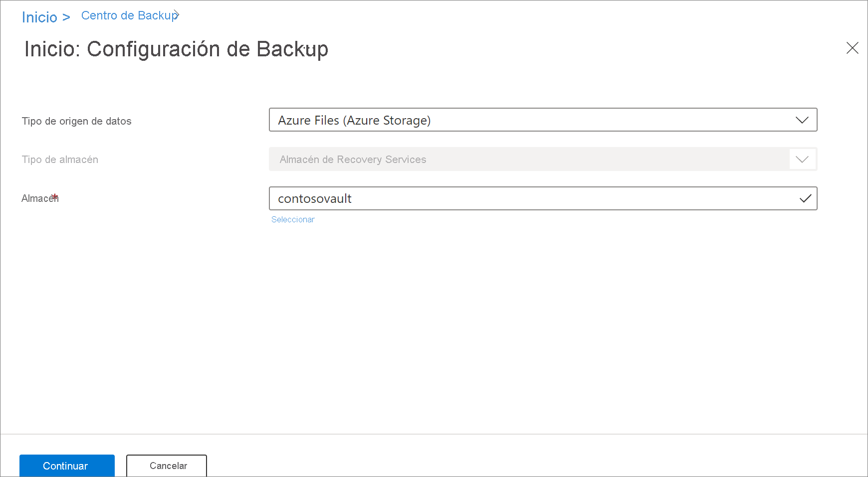Open Centro de Backup breadcrumb
Viewport: 868px width, 477px height.
click(x=129, y=15)
